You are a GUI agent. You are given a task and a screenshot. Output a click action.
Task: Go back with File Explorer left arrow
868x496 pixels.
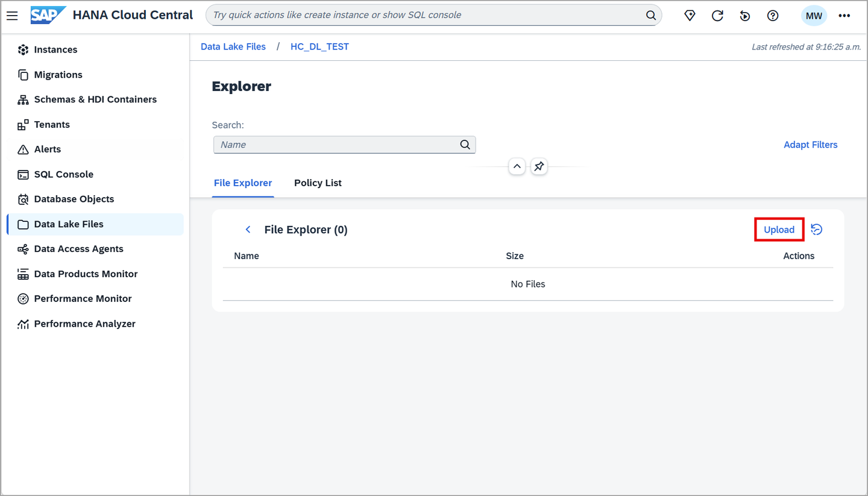tap(248, 230)
